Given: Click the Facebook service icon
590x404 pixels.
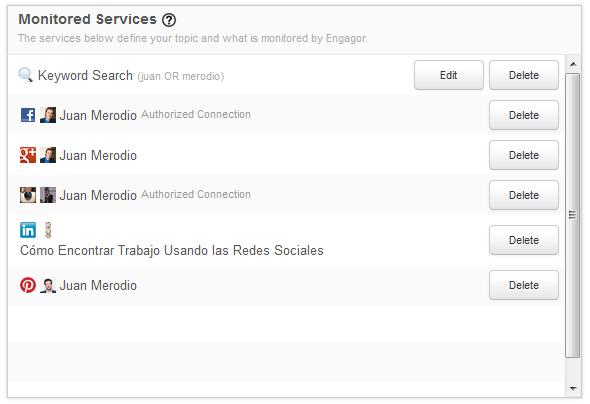Looking at the screenshot, I should (28, 115).
